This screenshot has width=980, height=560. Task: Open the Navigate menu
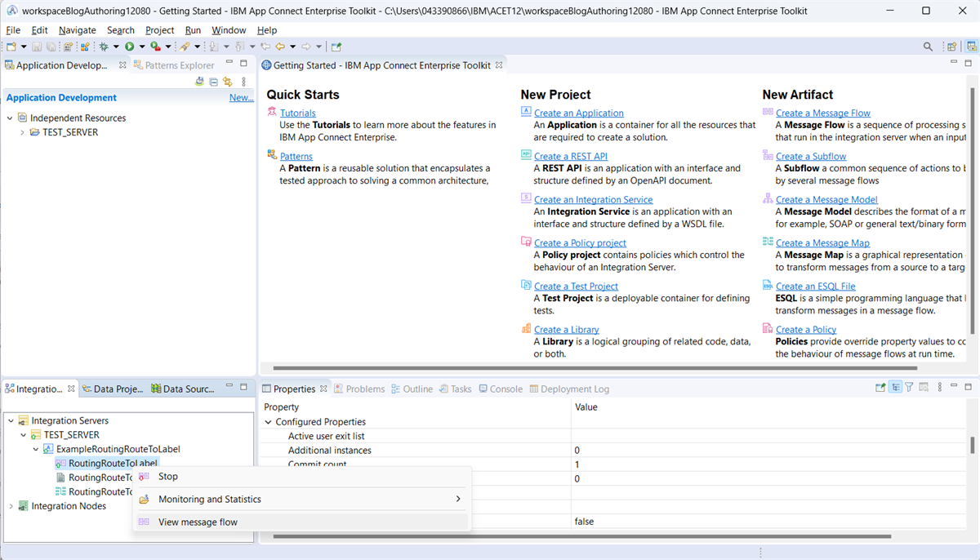click(x=78, y=30)
